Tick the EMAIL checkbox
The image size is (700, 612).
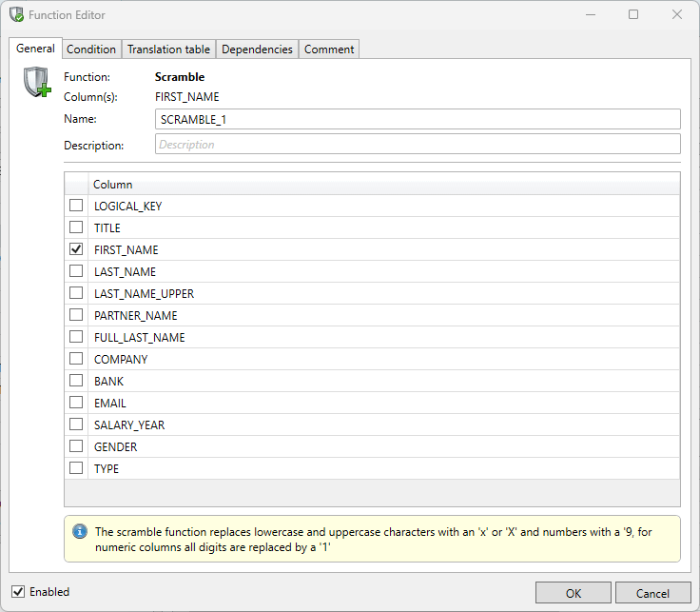76,403
